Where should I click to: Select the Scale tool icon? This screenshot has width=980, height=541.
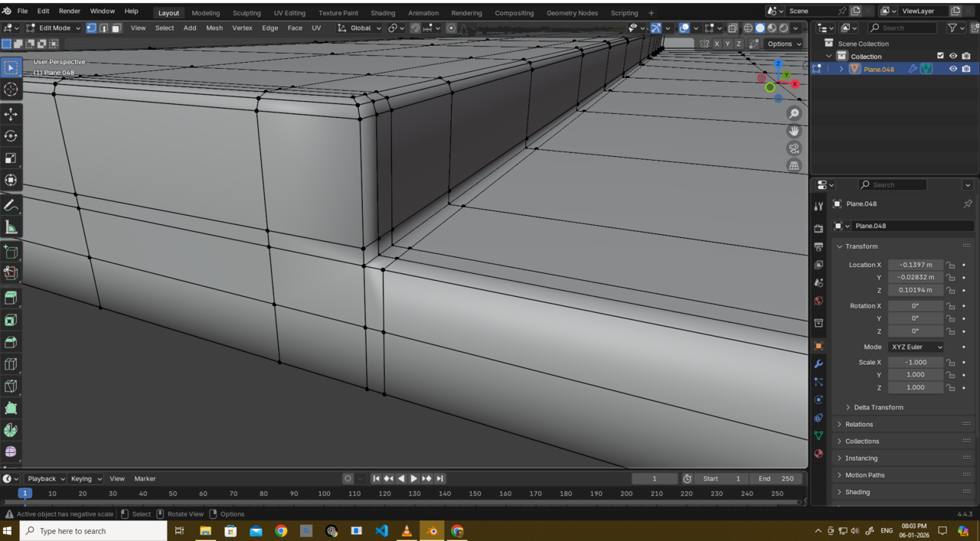pyautogui.click(x=11, y=158)
